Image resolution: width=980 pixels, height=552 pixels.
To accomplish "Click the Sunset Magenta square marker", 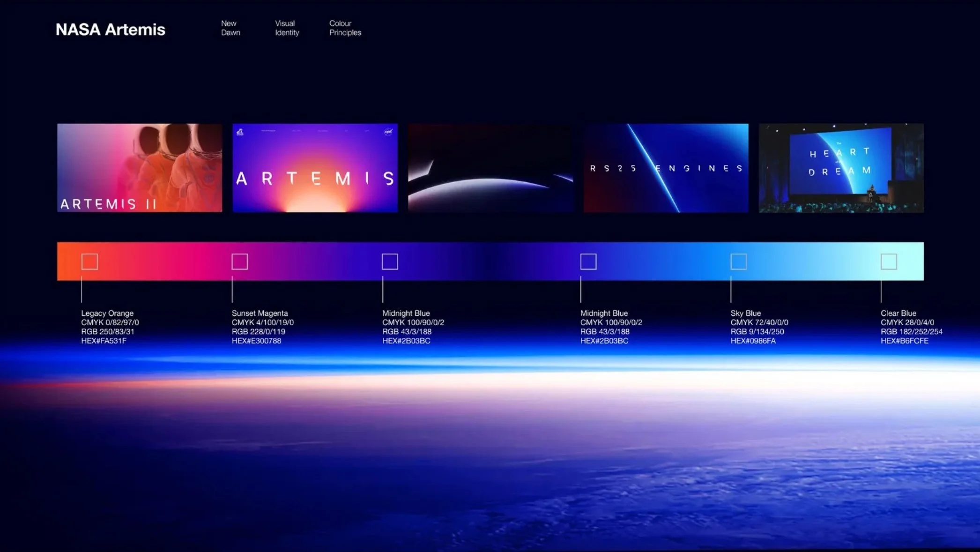I will point(240,261).
